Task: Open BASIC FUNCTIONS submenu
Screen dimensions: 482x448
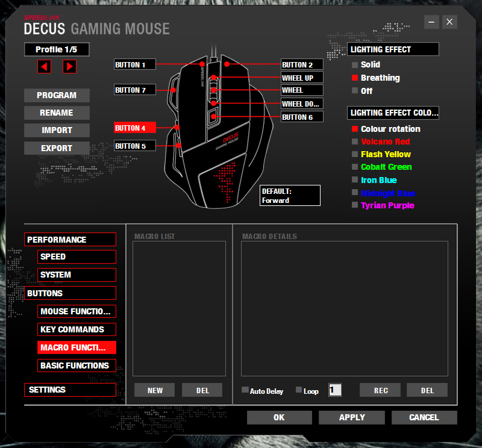Action: click(x=77, y=366)
